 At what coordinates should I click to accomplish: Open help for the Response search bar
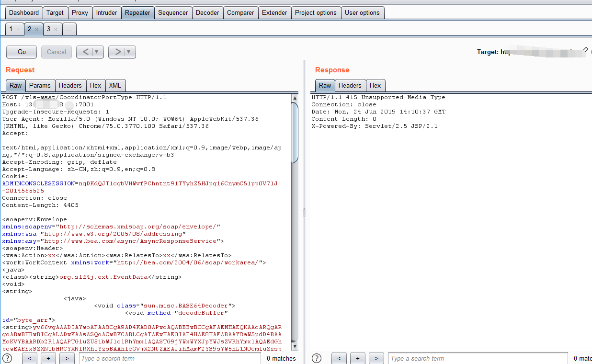[317, 358]
